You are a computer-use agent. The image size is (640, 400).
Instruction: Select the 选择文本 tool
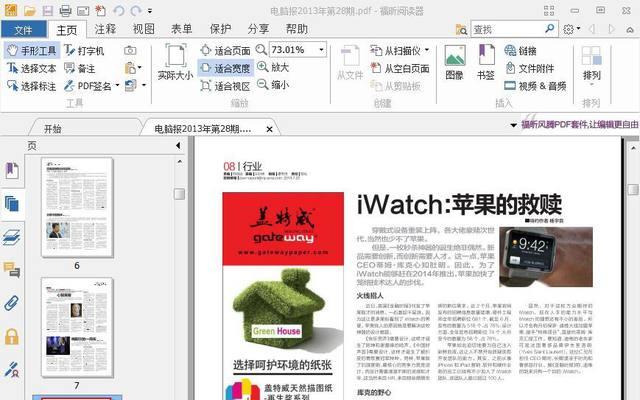coord(31,68)
